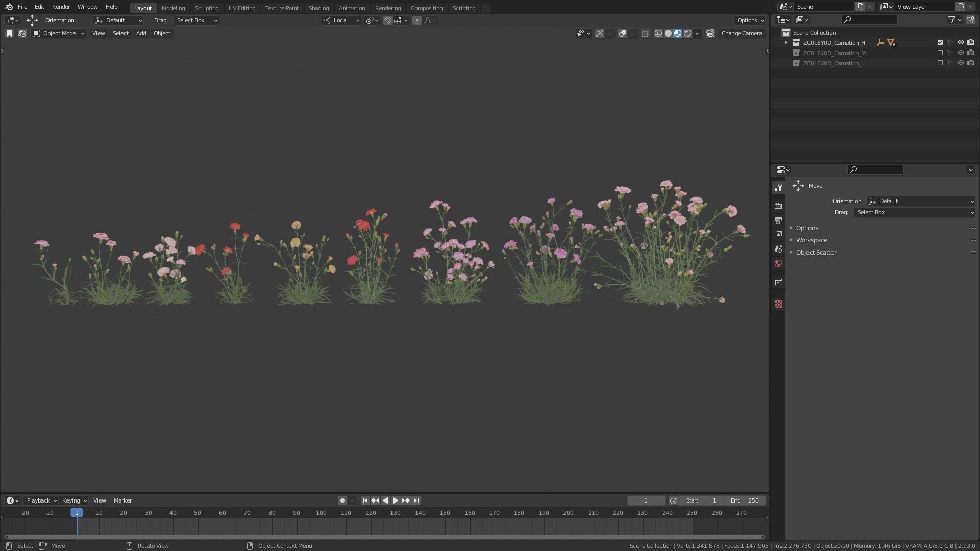The height and width of the screenshot is (551, 980).
Task: Open the Object Mode dropdown
Action: 59,33
